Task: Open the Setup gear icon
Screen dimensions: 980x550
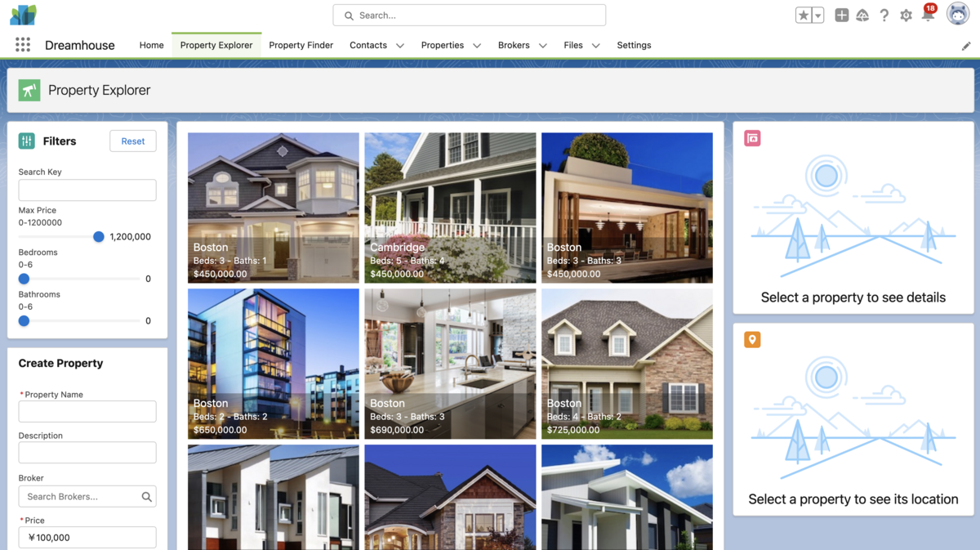Action: click(906, 16)
